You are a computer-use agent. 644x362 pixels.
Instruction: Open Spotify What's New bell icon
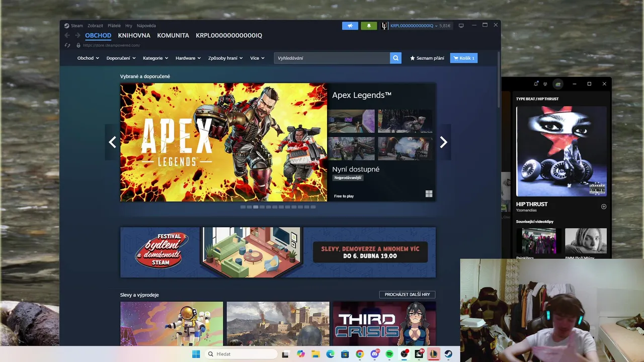click(536, 84)
